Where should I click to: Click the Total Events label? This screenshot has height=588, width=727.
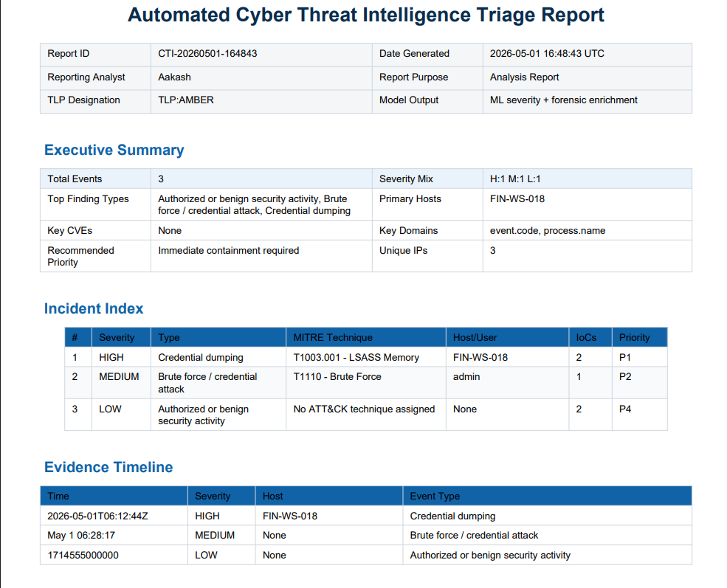75,179
